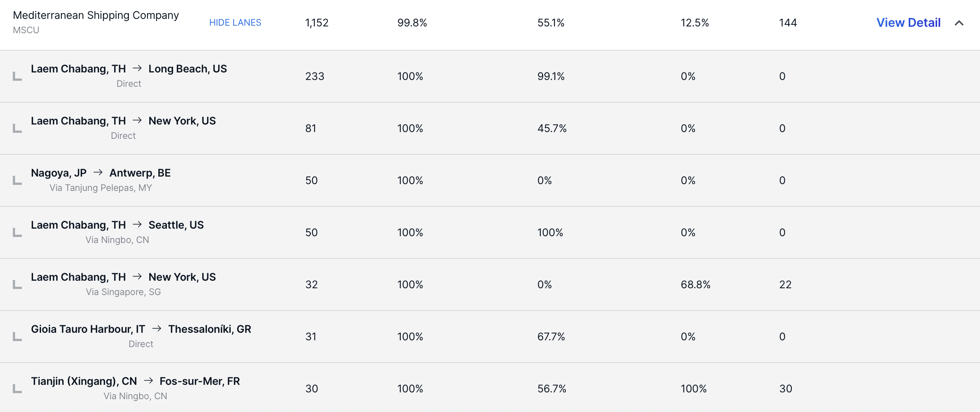The width and height of the screenshot is (980, 412).
Task: Click the Via Tanjung Pelepas, MY routing label
Action: coord(101,188)
